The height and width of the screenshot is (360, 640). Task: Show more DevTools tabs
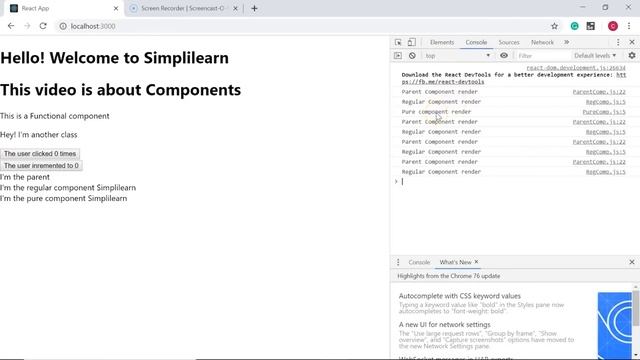[x=567, y=42]
